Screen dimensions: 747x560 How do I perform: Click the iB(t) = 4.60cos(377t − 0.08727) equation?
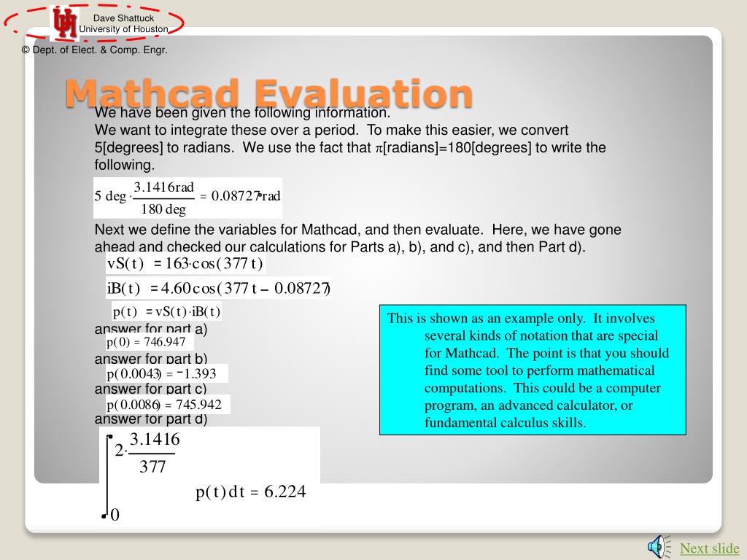pyautogui.click(x=219, y=288)
